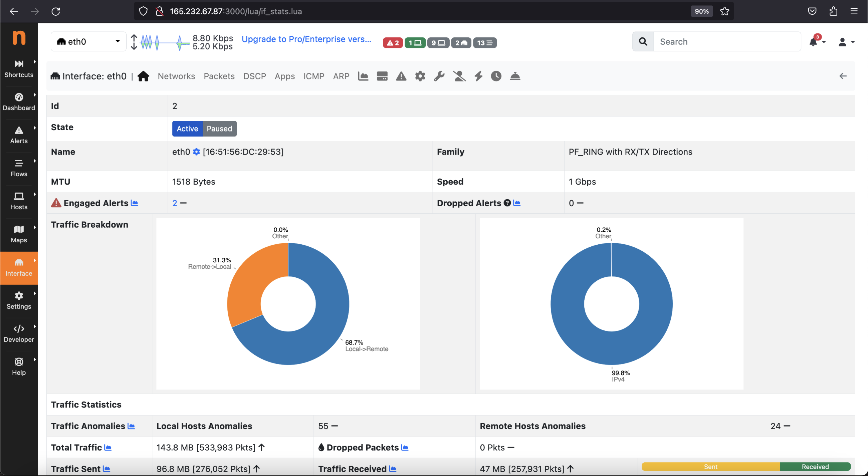Set interface state to Active
The width and height of the screenshot is (868, 476).
(x=187, y=129)
